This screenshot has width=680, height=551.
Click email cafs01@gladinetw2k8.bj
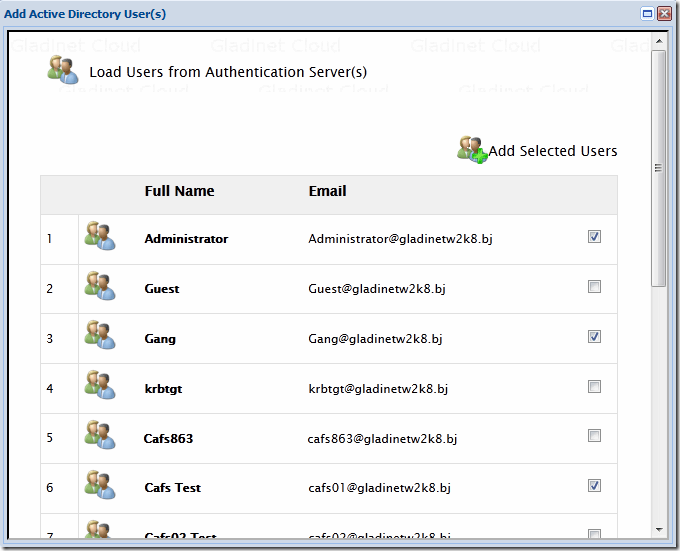point(379,488)
